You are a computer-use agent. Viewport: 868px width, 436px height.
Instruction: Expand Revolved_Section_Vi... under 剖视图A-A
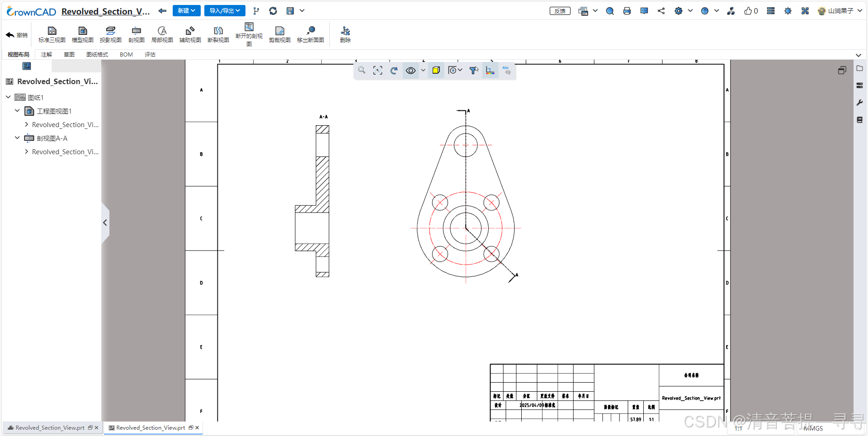[x=26, y=152]
